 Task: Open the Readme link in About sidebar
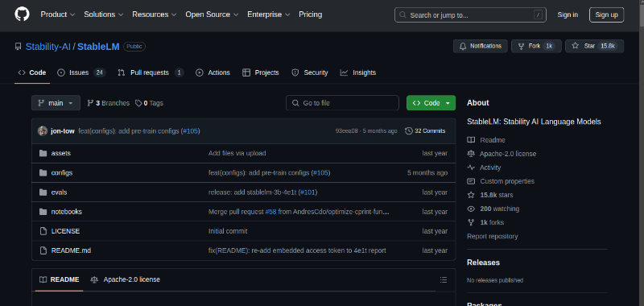486,140
